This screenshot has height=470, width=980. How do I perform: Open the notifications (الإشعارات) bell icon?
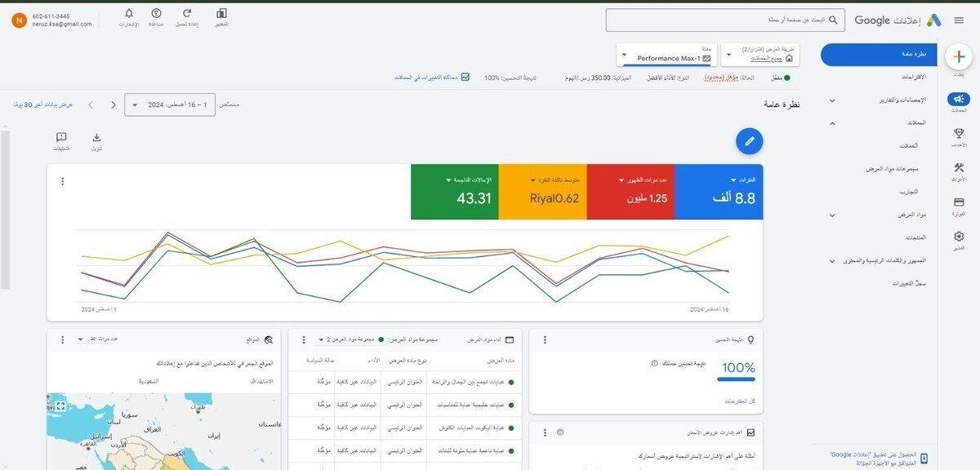(128, 15)
